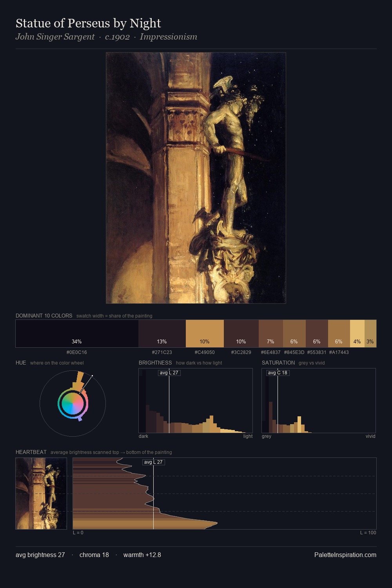Click the "L = 0" axis label
The height and width of the screenshot is (588, 392).
(x=78, y=533)
